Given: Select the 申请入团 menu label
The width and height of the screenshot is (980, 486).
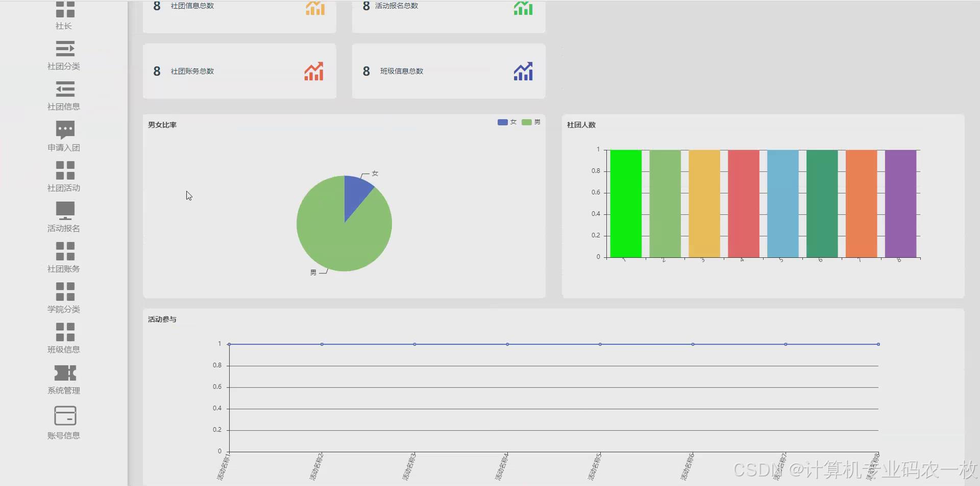Looking at the screenshot, I should [64, 148].
